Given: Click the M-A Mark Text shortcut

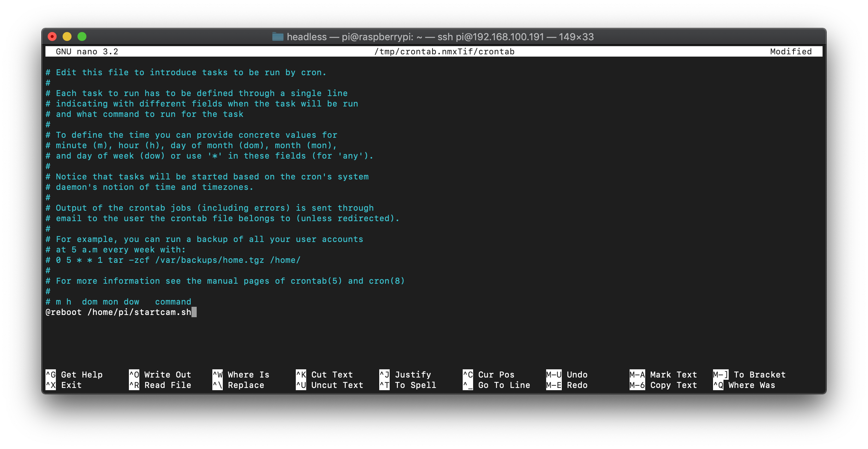Looking at the screenshot, I should 663,375.
